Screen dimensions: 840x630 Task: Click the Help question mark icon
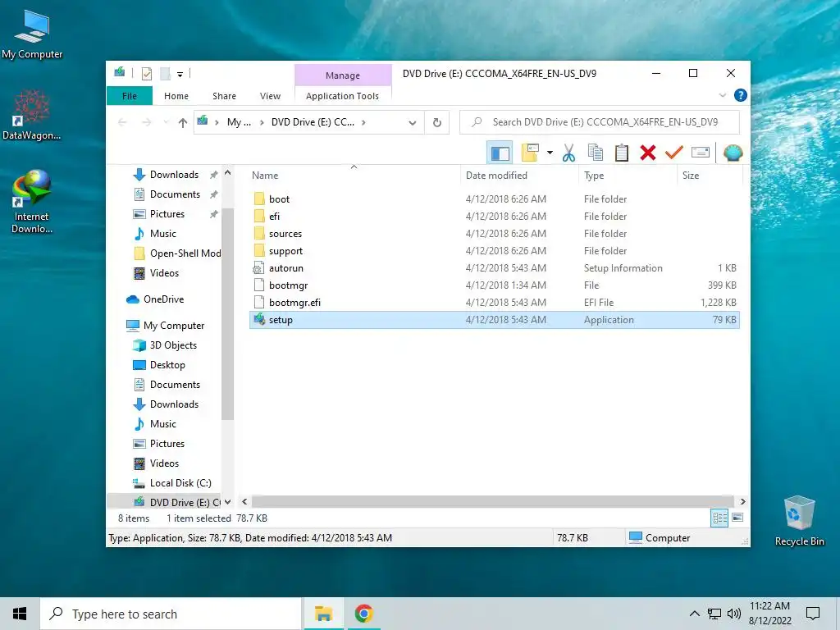pyautogui.click(x=741, y=95)
